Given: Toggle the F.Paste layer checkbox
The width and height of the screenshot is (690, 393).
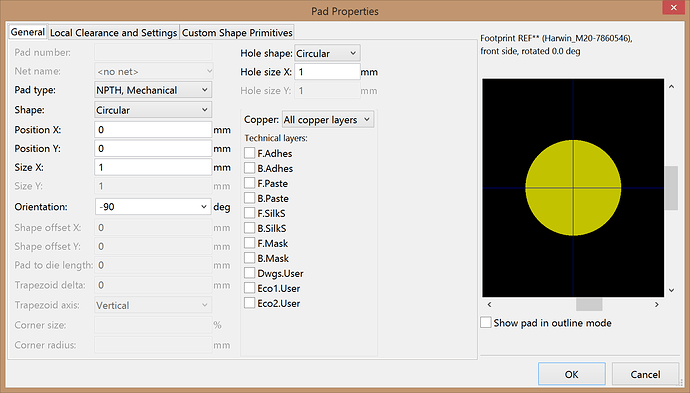Looking at the screenshot, I should tap(250, 183).
